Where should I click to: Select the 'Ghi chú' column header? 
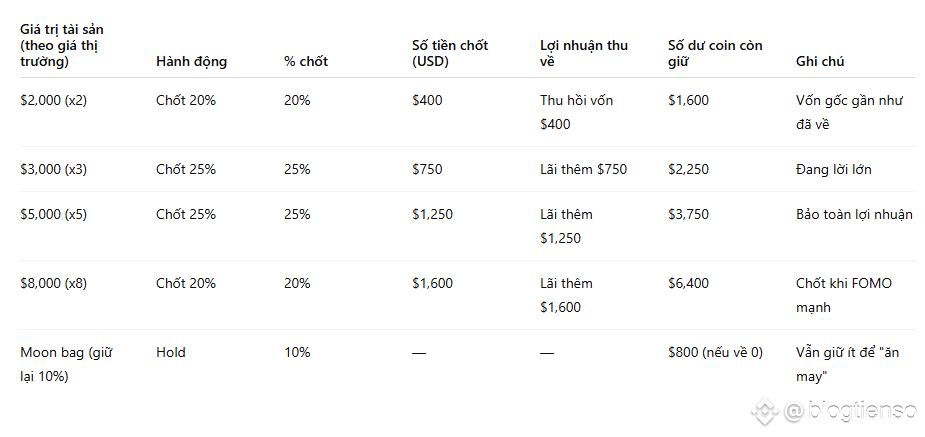tap(820, 61)
